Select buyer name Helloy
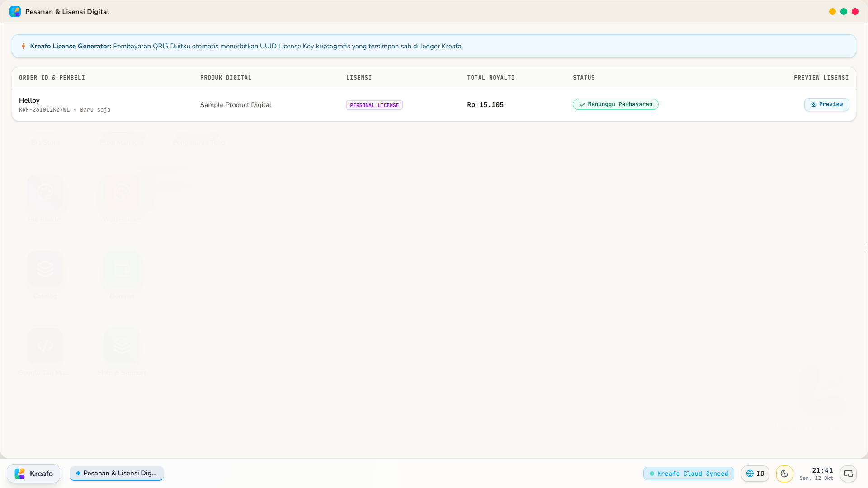Viewport: 868px width, 488px height. coord(29,100)
